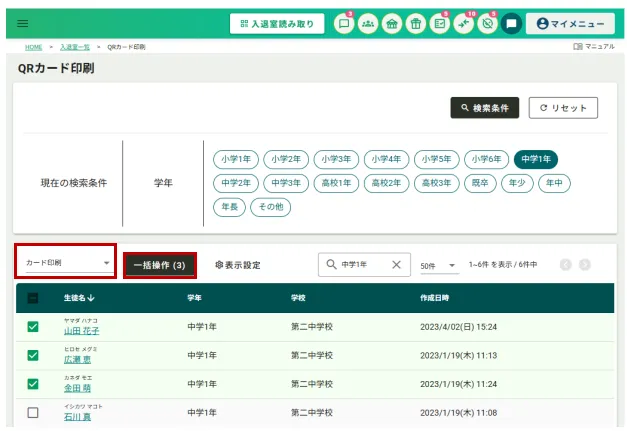Open the カード印刷 action dropdown
This screenshot has width=627, height=431.
coord(66,263)
